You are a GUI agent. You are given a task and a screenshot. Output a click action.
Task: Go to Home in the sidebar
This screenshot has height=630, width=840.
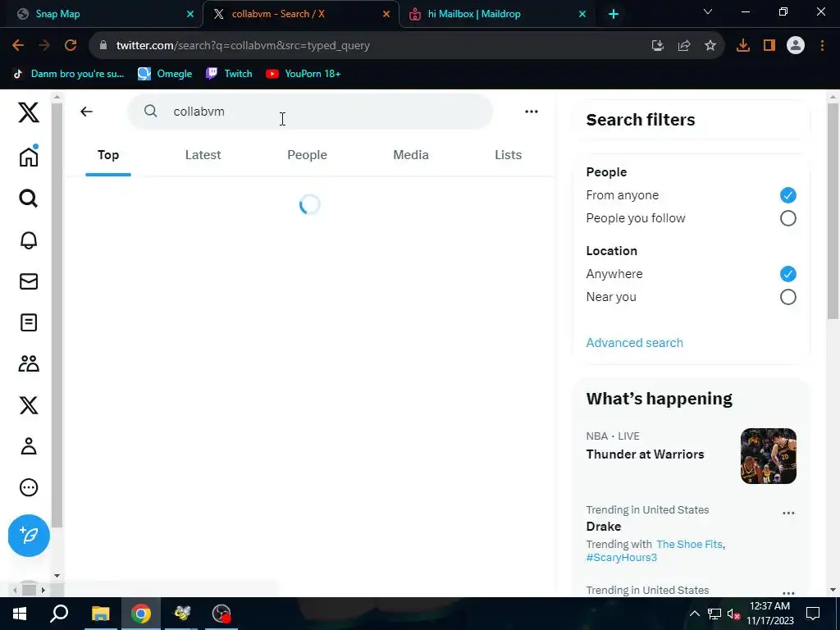[29, 156]
